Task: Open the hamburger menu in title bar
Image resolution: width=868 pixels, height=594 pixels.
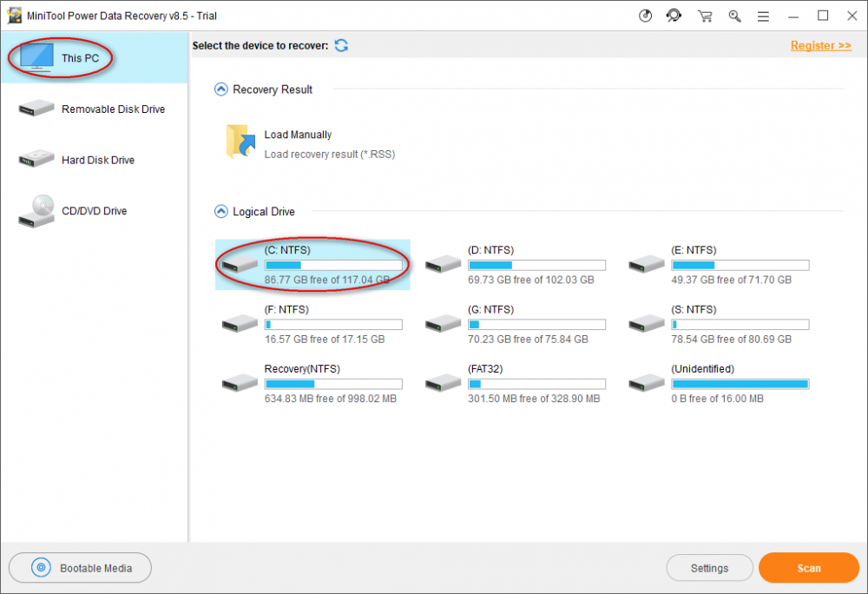Action: pyautogui.click(x=763, y=15)
